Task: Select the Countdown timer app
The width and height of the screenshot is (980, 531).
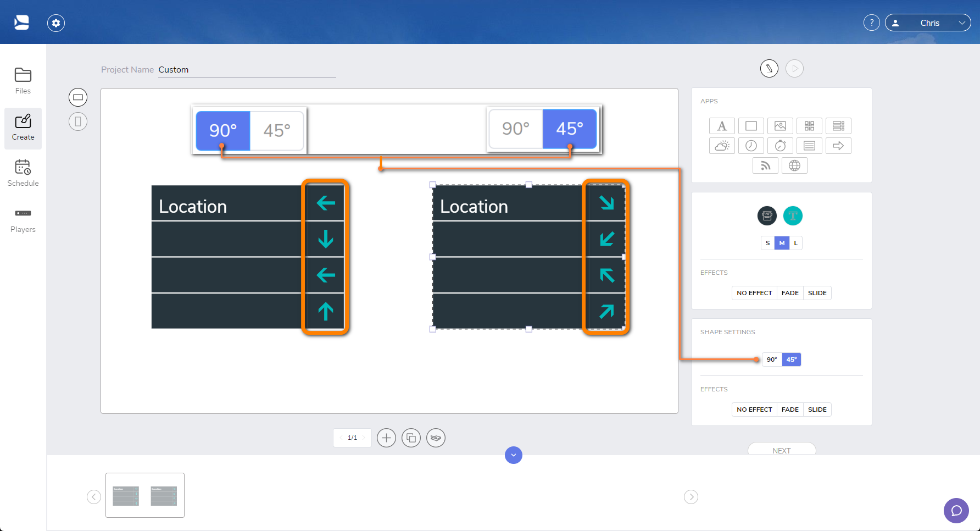Action: pyautogui.click(x=780, y=145)
